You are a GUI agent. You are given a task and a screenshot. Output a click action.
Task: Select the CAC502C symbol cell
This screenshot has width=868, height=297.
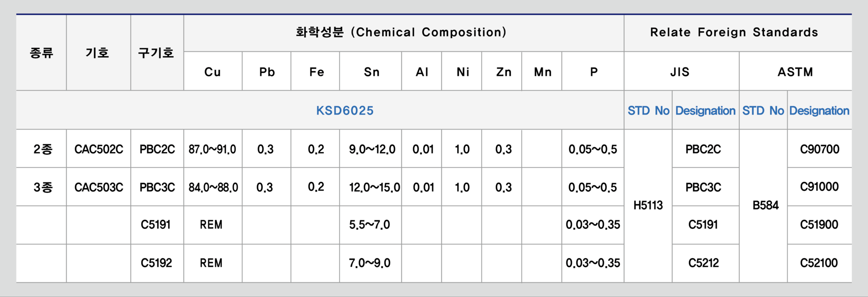coord(99,149)
